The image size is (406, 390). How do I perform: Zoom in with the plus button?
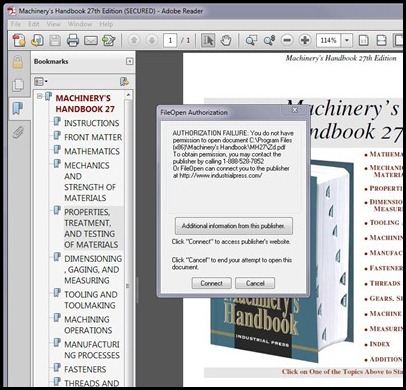point(305,40)
